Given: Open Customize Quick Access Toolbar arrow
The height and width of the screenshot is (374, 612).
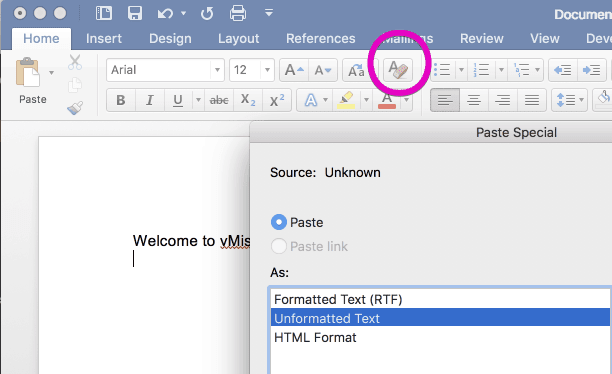Looking at the screenshot, I should click(x=269, y=13).
